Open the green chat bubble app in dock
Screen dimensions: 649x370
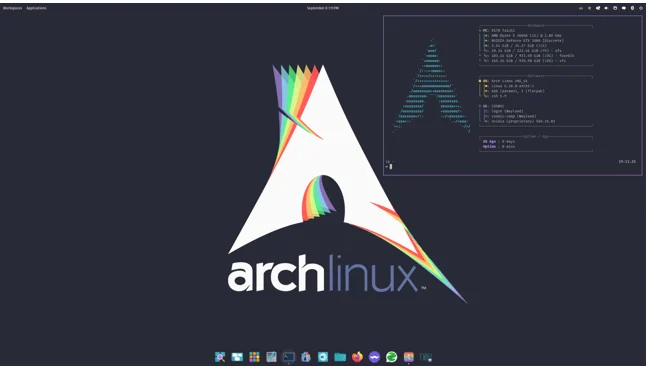[392, 357]
